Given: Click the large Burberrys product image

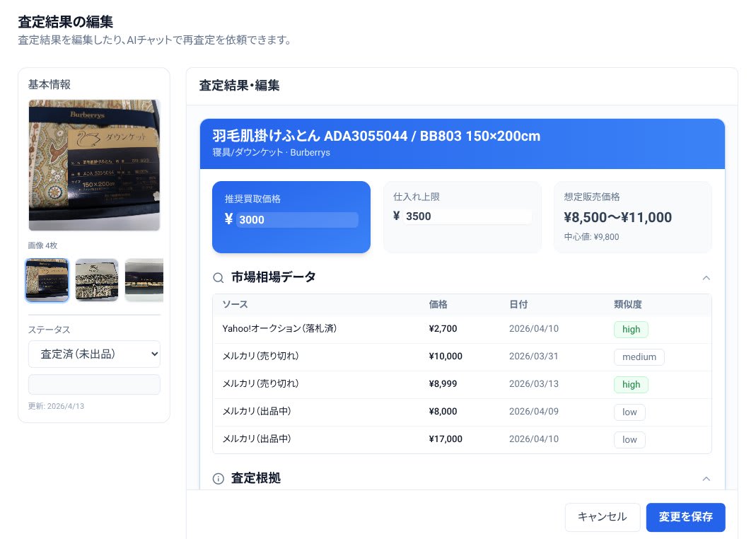Looking at the screenshot, I should tap(94, 166).
